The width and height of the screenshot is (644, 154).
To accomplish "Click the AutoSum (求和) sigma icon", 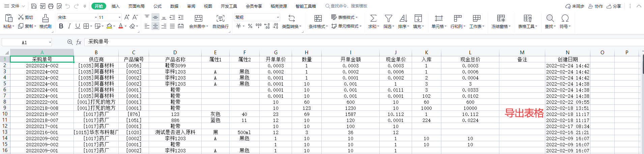I will (x=373, y=18).
